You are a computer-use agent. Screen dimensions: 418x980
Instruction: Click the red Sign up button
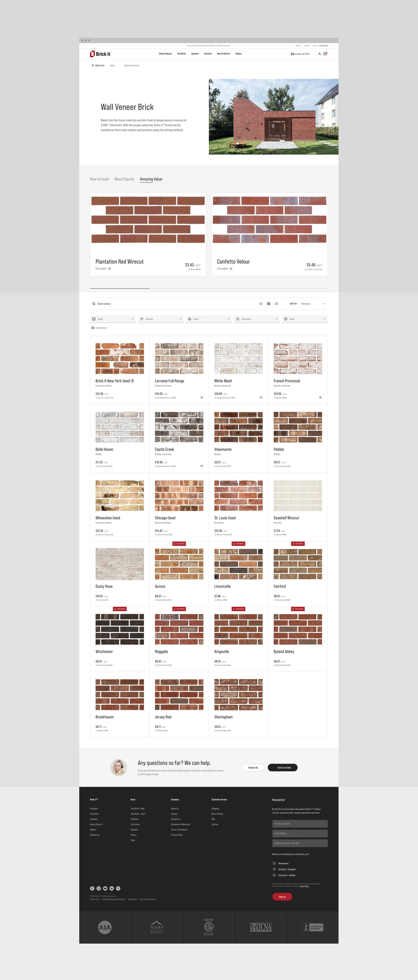click(282, 897)
